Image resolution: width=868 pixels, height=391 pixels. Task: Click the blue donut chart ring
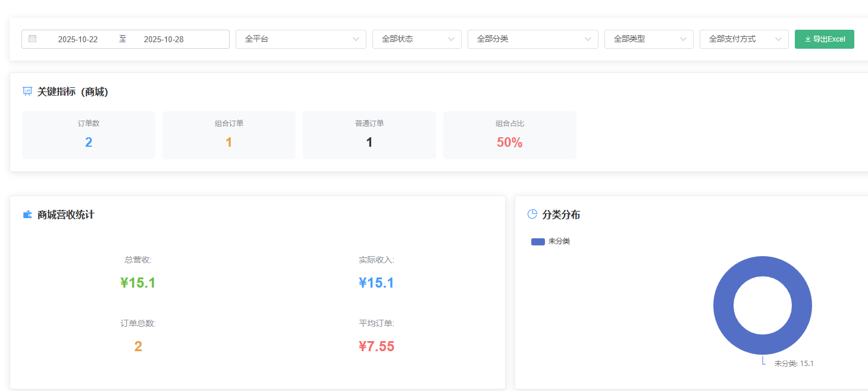[723, 305]
